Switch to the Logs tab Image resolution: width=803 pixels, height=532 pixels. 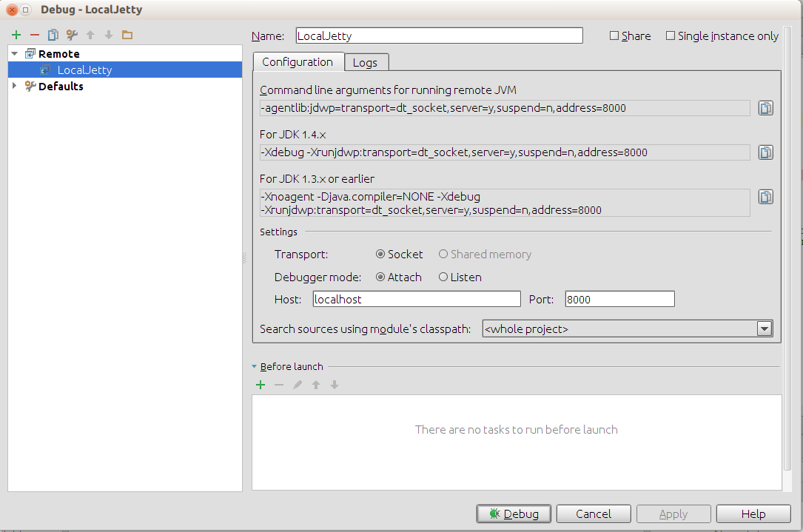point(365,62)
